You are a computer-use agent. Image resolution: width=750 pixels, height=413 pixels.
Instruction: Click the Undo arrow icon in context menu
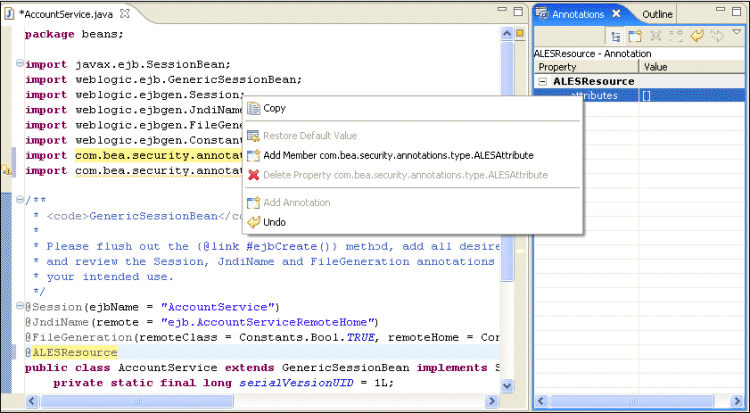click(x=254, y=223)
